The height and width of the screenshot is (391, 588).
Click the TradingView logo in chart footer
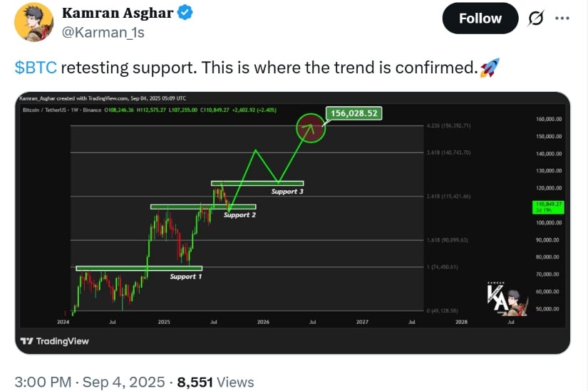pyautogui.click(x=55, y=341)
